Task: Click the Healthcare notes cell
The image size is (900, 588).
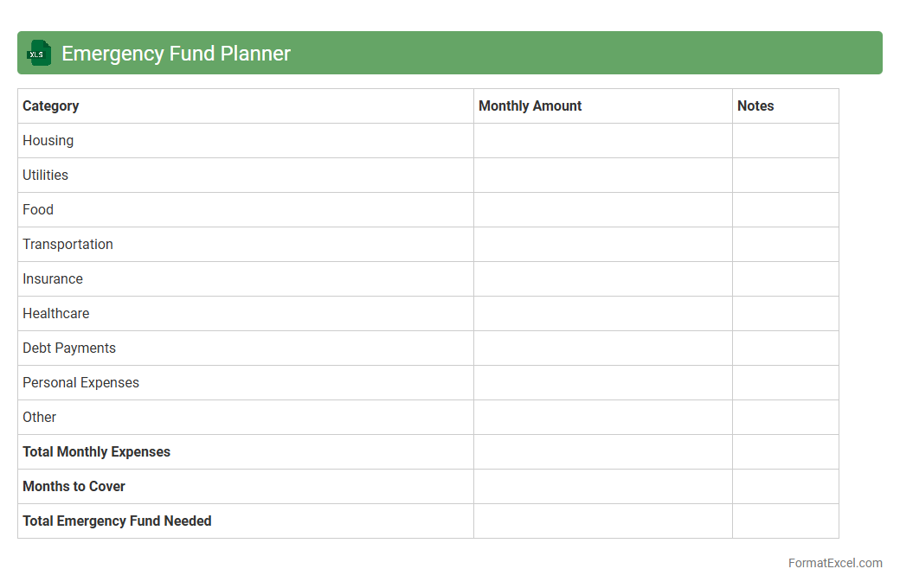Action: pyautogui.click(x=785, y=314)
